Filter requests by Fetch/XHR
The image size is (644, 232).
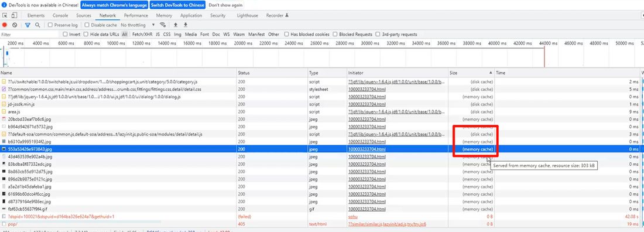(142, 35)
